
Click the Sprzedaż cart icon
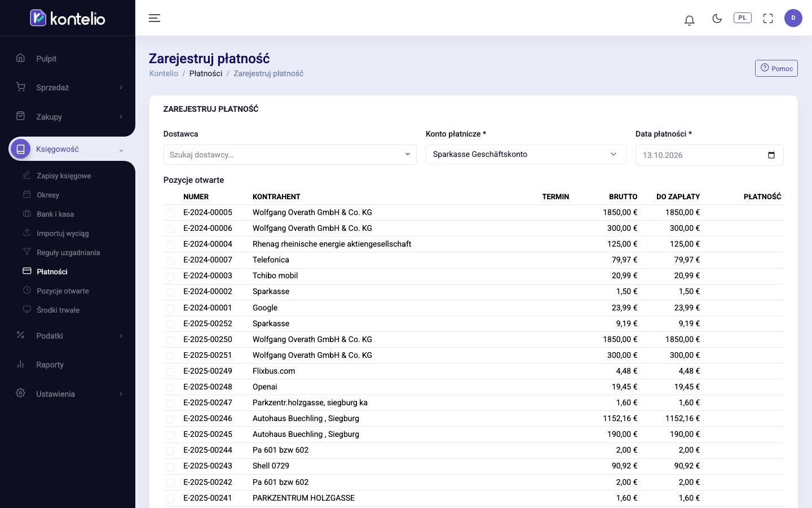pyautogui.click(x=20, y=87)
